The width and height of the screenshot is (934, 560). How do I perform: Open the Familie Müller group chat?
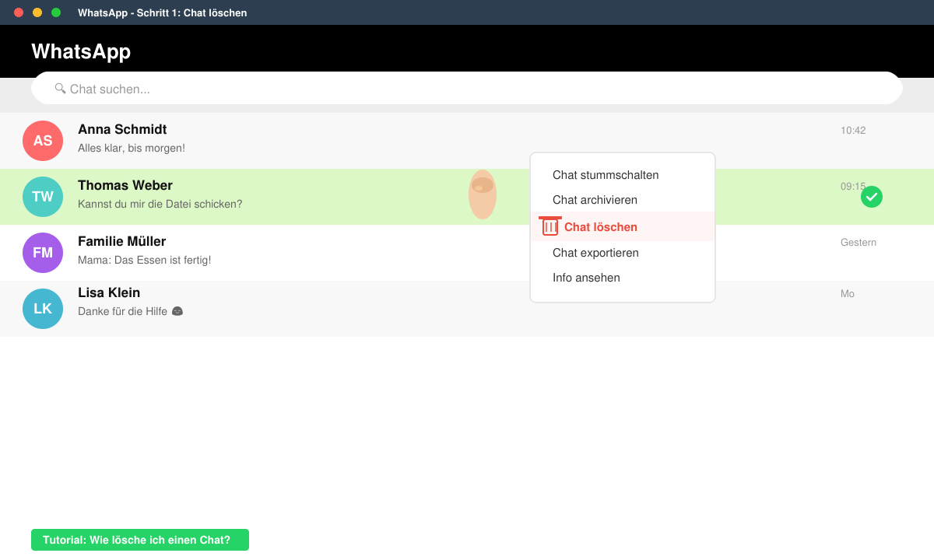pyautogui.click(x=467, y=253)
